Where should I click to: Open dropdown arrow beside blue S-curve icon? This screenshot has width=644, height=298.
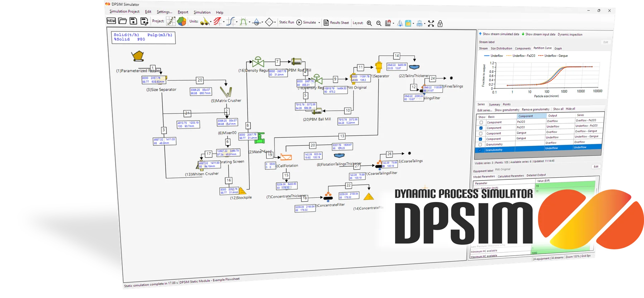[x=236, y=22]
